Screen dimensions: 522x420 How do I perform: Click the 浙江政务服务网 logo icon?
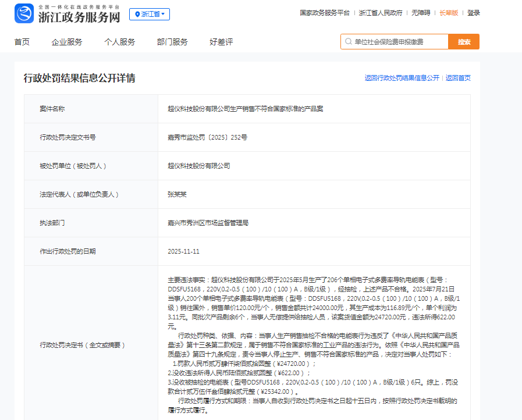click(x=24, y=13)
